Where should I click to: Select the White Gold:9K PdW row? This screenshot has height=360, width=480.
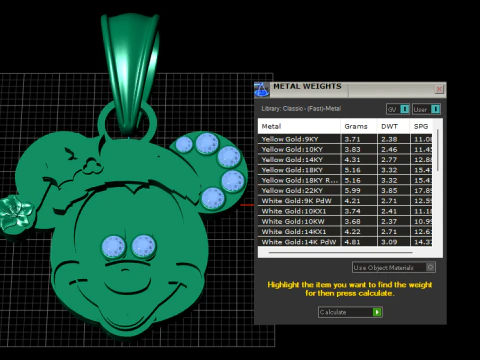tap(345, 201)
